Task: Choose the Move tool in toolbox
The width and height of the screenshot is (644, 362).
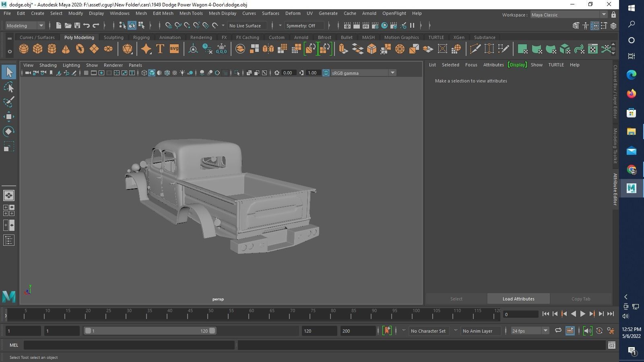Action: pos(9,117)
